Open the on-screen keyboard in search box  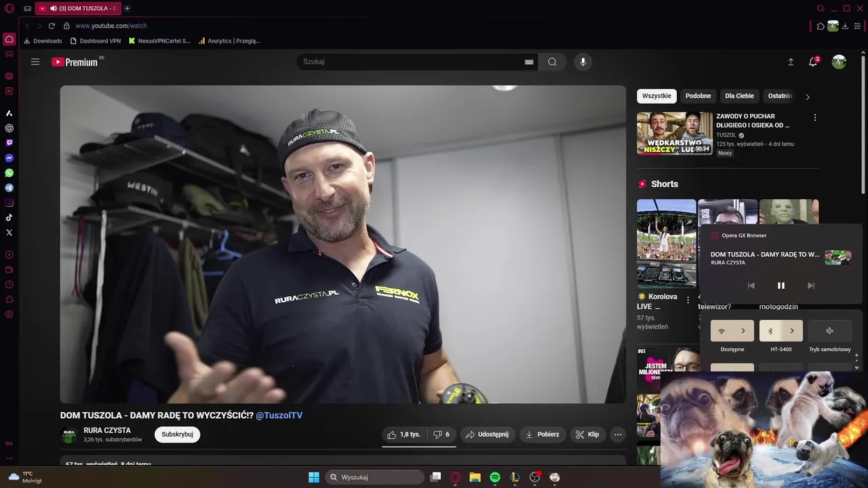(x=529, y=62)
